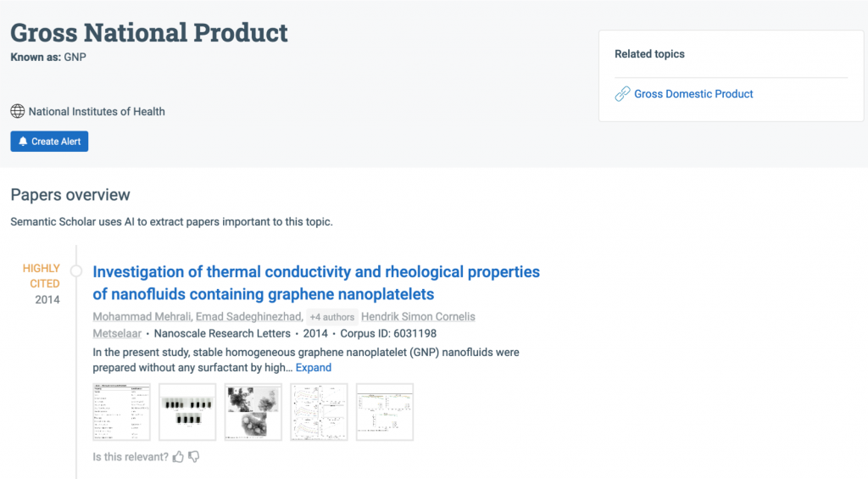Select author Hendrik Simon Cornelis Metselaar
The image size is (868, 479).
point(418,317)
